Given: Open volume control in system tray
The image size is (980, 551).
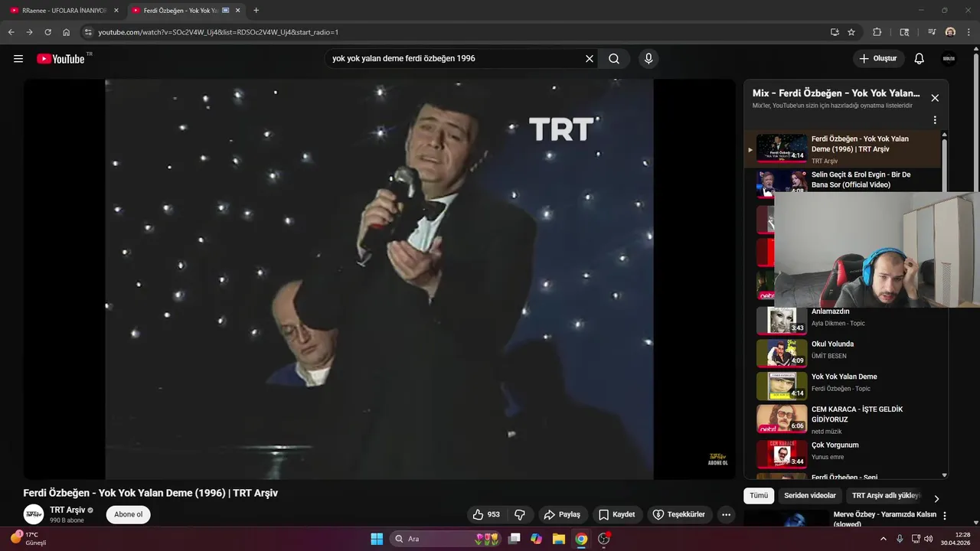Looking at the screenshot, I should point(929,539).
